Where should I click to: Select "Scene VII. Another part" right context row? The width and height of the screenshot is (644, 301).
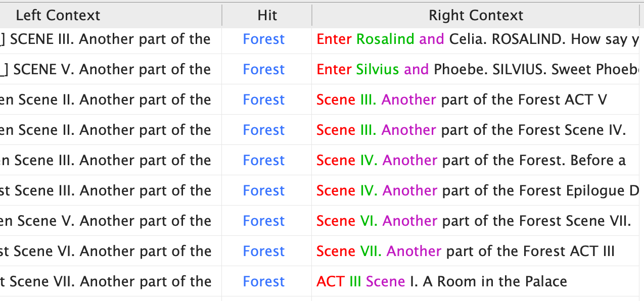point(465,252)
